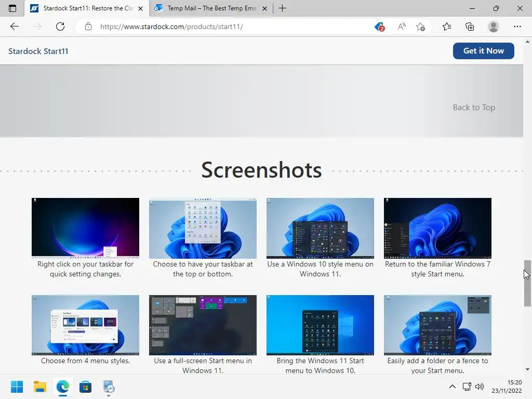Reload the Stardock page
This screenshot has height=399, width=532.
60,26
